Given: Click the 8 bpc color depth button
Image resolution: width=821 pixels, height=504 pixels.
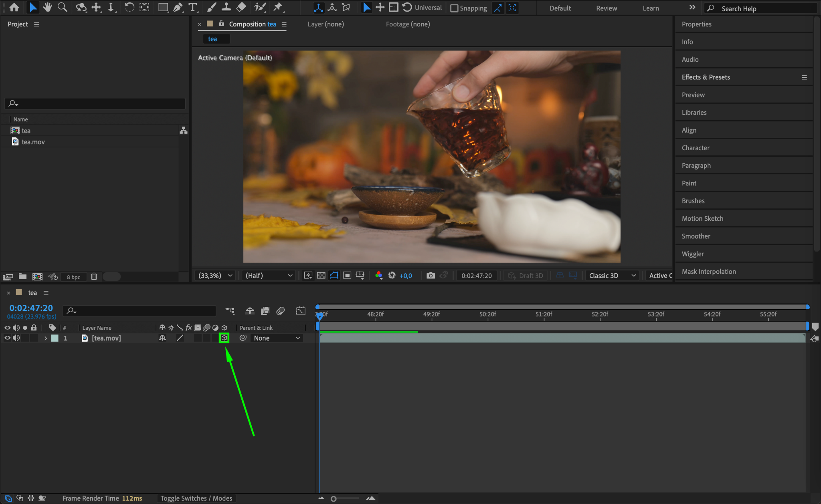Looking at the screenshot, I should pos(73,277).
